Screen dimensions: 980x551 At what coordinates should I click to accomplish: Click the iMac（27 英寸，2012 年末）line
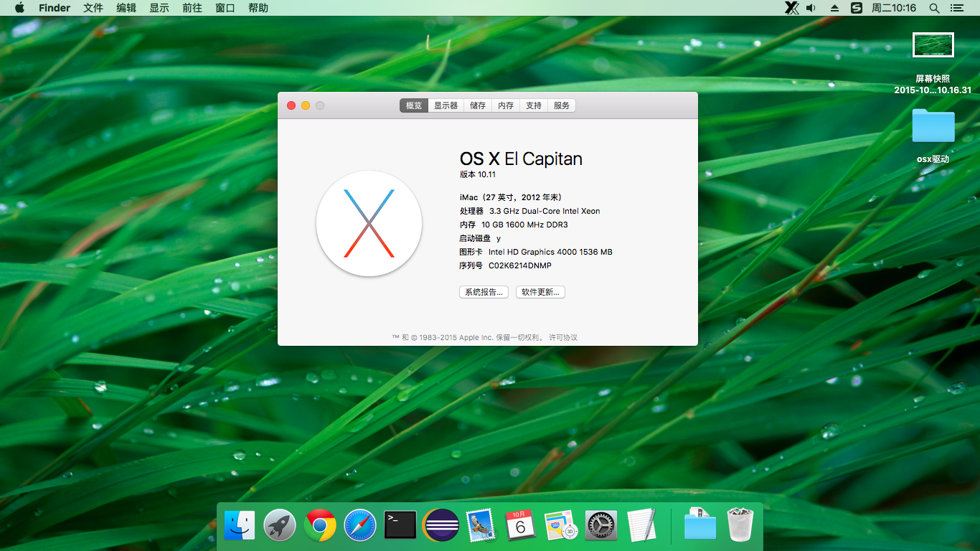coord(511,197)
